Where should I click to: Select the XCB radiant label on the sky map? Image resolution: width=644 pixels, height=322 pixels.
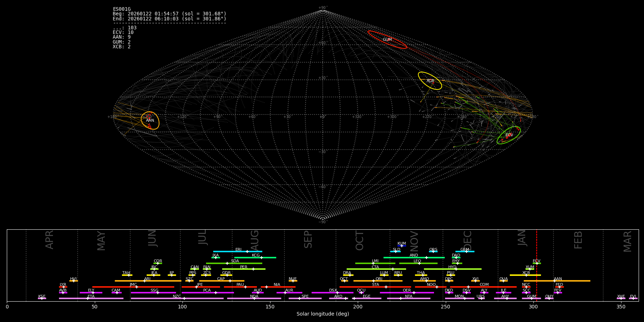tap(430, 81)
